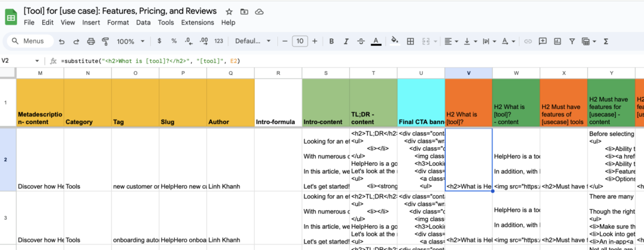Open the Borders tool
644x250 pixels.
click(410, 41)
